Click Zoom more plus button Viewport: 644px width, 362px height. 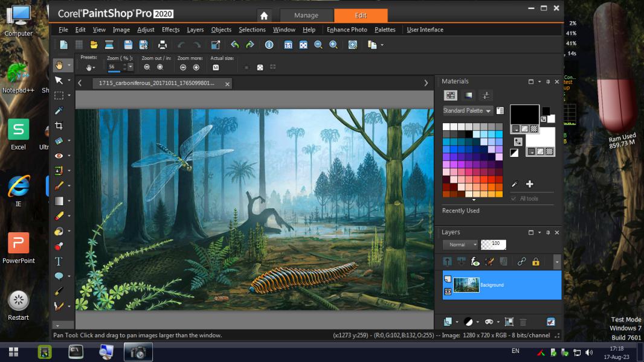(196, 67)
